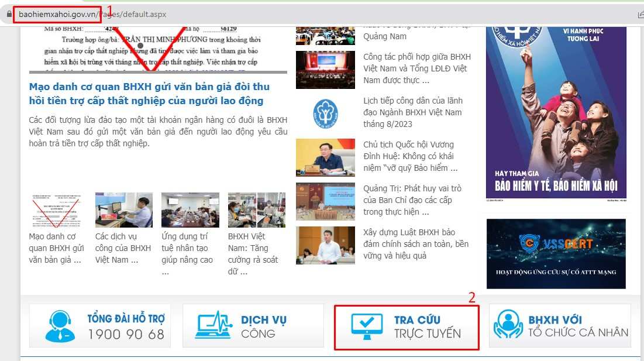Open article Chủ tịch Quốc hội Vương Đình Huệ
644x361 pixels.
(410, 156)
